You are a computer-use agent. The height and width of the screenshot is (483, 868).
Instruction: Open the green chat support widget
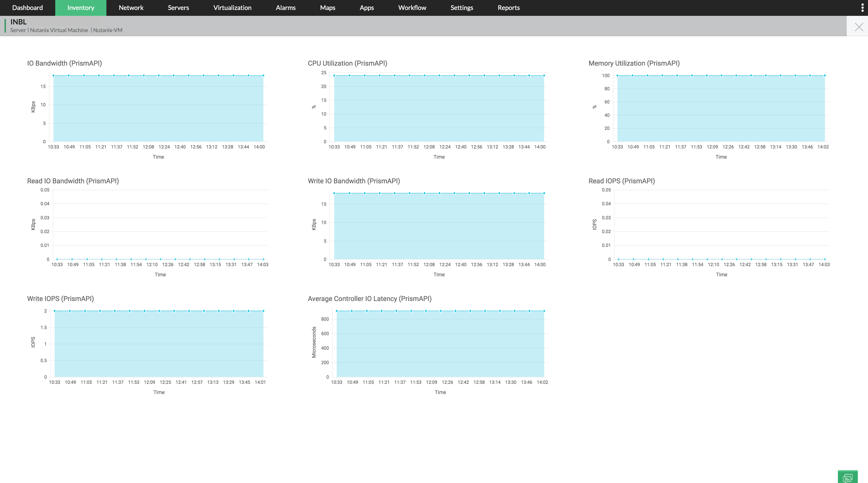847,477
